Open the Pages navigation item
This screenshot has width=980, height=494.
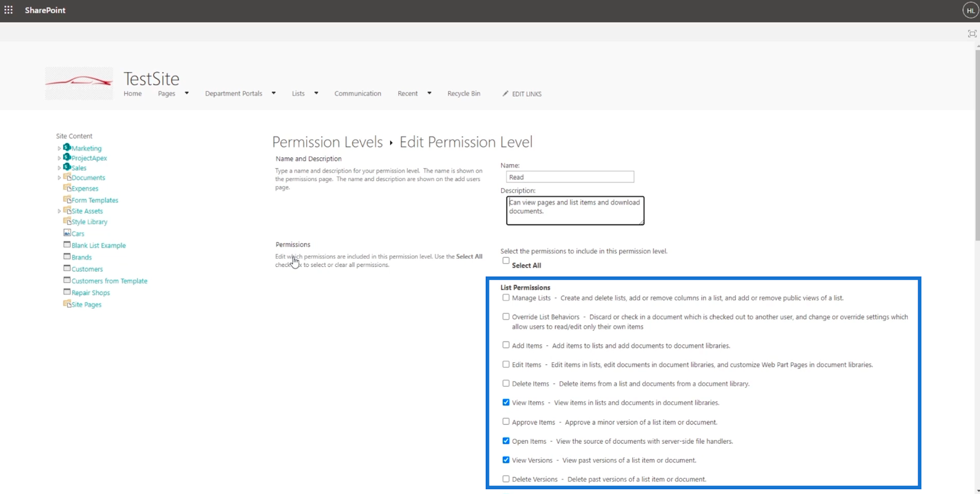167,94
